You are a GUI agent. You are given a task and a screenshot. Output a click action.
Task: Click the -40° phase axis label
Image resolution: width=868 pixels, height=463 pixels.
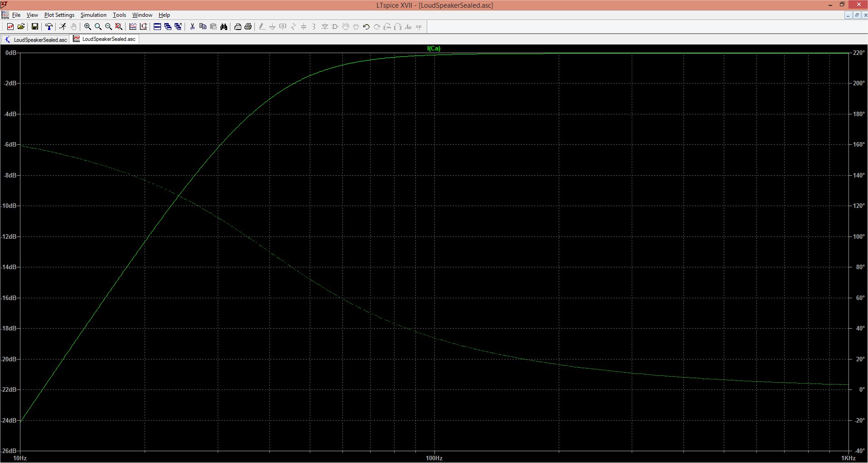pyautogui.click(x=858, y=451)
